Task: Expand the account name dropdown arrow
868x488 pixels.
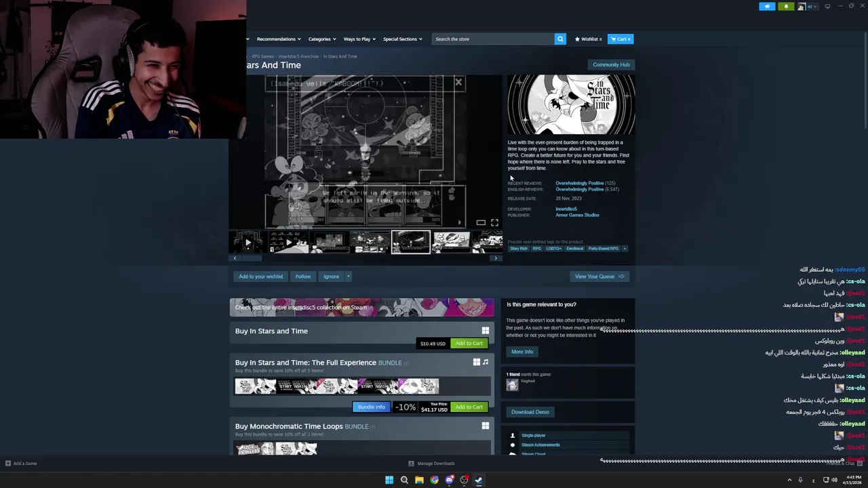Action: pos(814,7)
